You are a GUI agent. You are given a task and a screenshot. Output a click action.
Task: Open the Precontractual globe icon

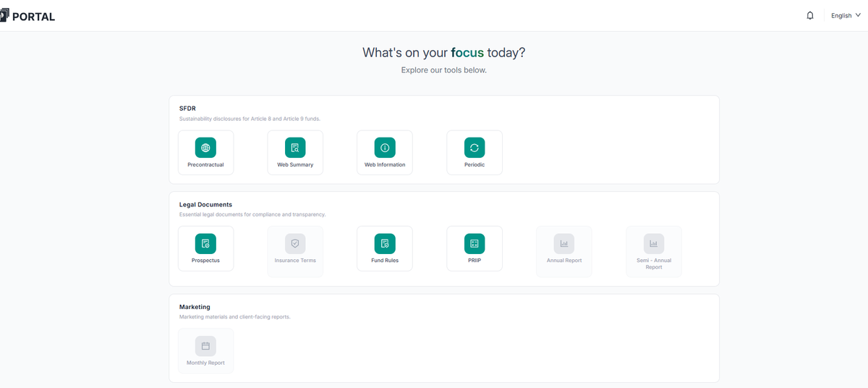coord(205,148)
